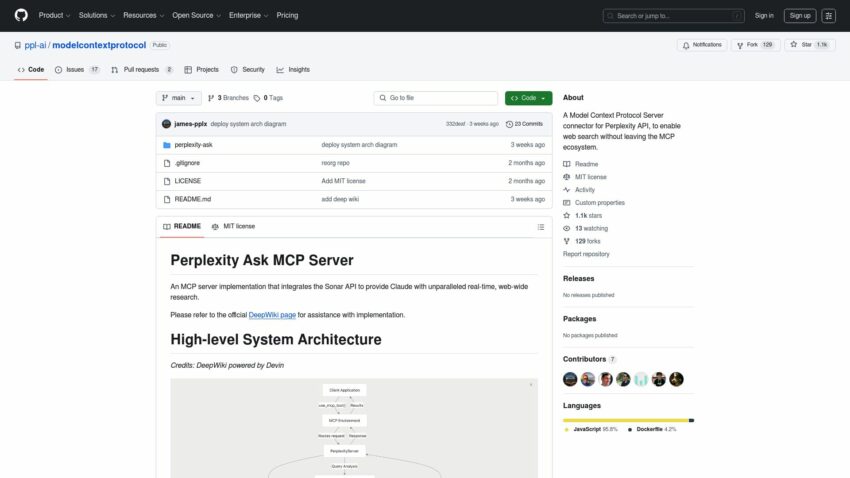Click the yellow JavaScript language bar
Viewport: 850px width, 478px height.
pyautogui.click(x=626, y=420)
